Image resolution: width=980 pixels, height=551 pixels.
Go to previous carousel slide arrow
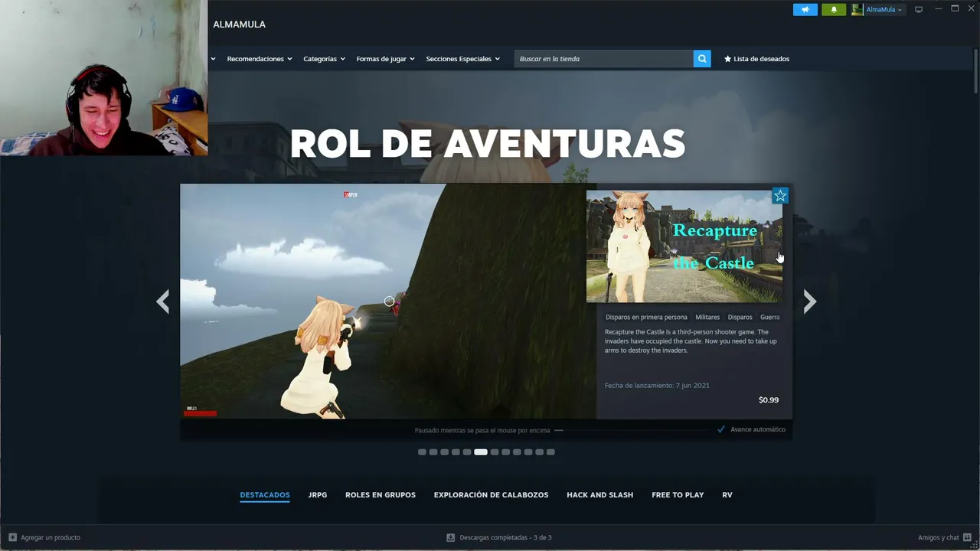(162, 302)
